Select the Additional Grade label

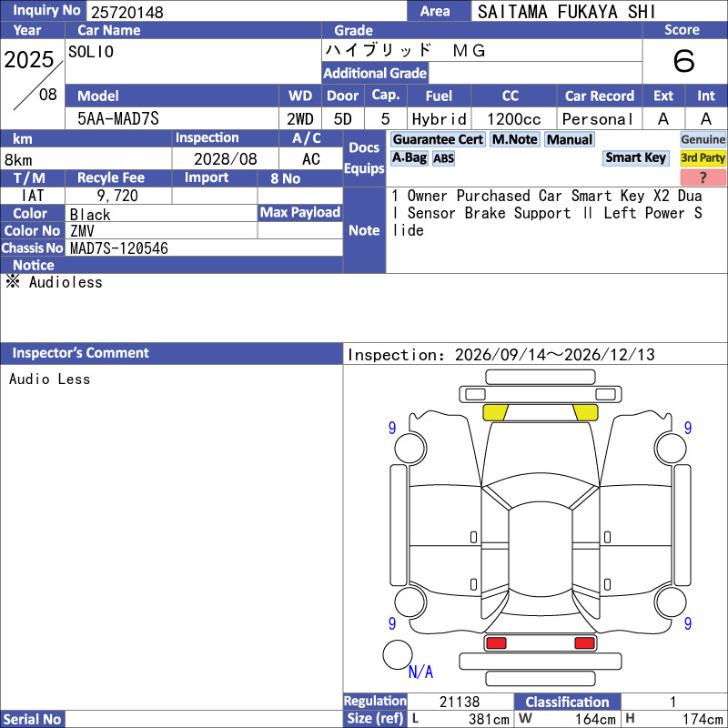375,73
